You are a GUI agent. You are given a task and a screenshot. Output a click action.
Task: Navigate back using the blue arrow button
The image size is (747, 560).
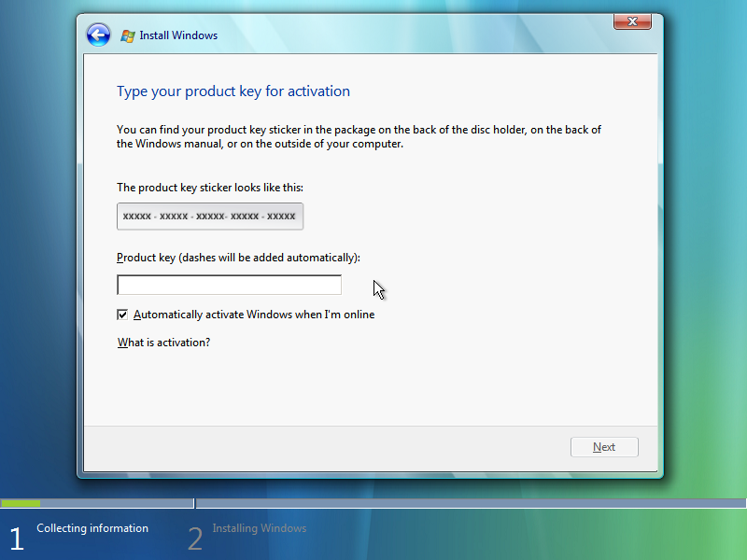pyautogui.click(x=97, y=35)
